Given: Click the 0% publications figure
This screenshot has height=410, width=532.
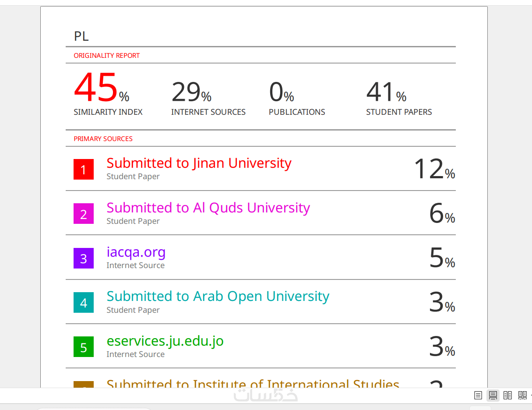Looking at the screenshot, I should 282,92.
